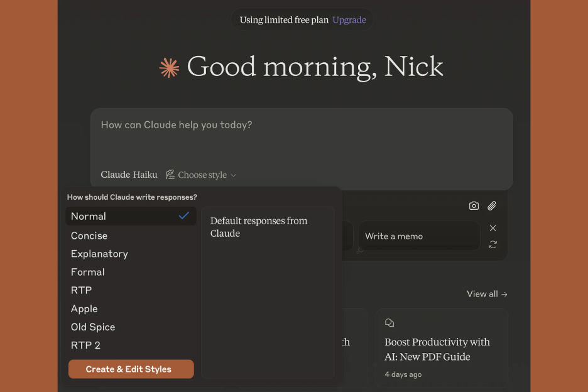Select the Old Spice style
Viewport: 588px width, 392px height.
coord(131,327)
